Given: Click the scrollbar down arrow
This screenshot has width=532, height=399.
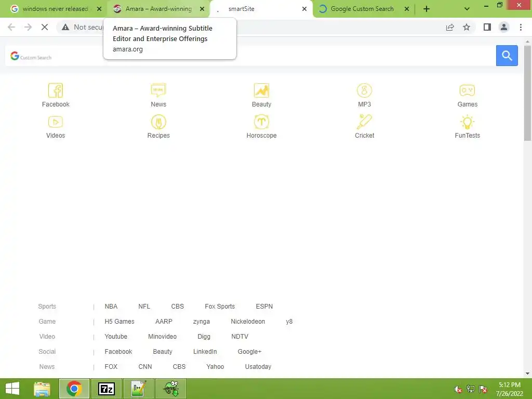Looking at the screenshot, I should click(527, 374).
